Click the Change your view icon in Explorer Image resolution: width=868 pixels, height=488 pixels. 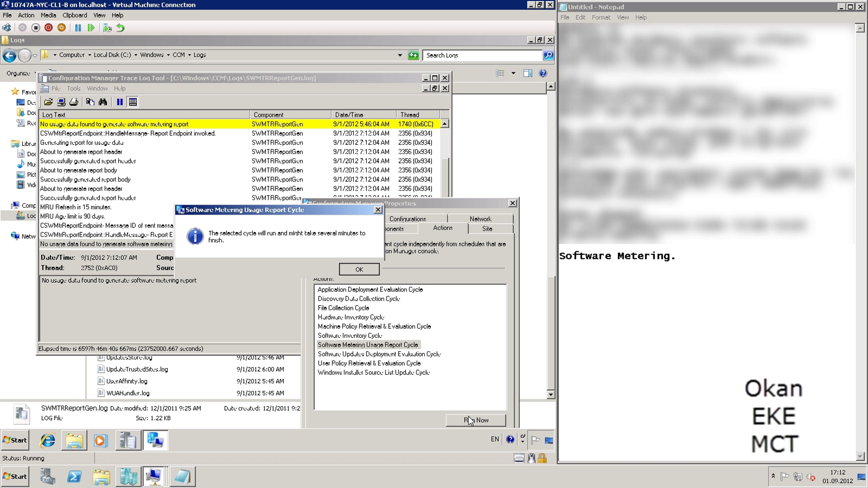pyautogui.click(x=500, y=73)
